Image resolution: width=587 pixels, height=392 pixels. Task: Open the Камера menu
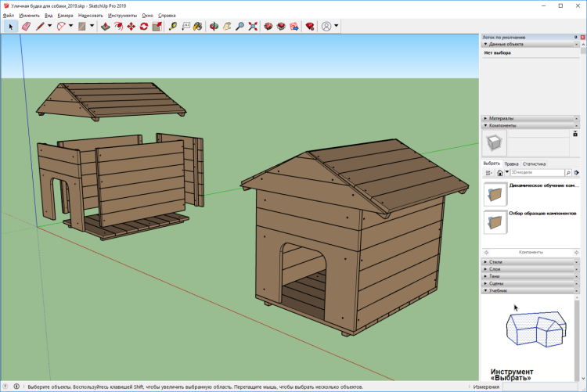tap(66, 16)
